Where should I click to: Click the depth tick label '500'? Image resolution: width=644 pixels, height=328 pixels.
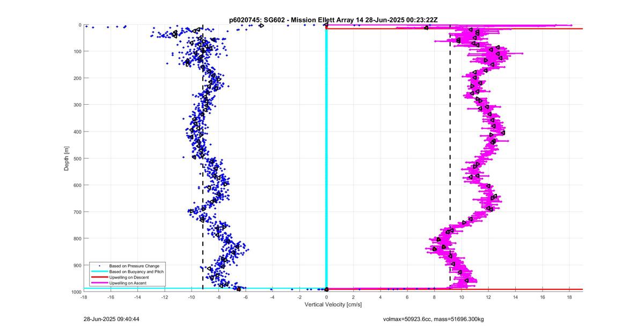77,158
